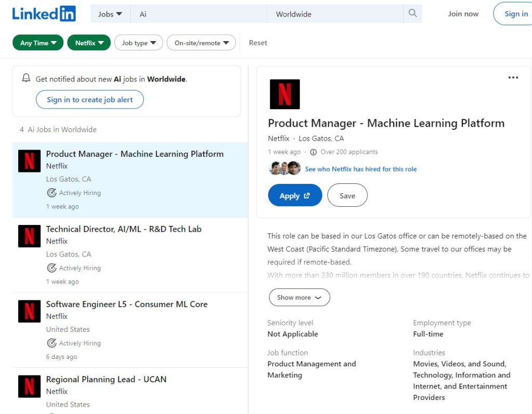The image size is (532, 414).
Task: Click the applicants info icon
Action: [x=313, y=152]
